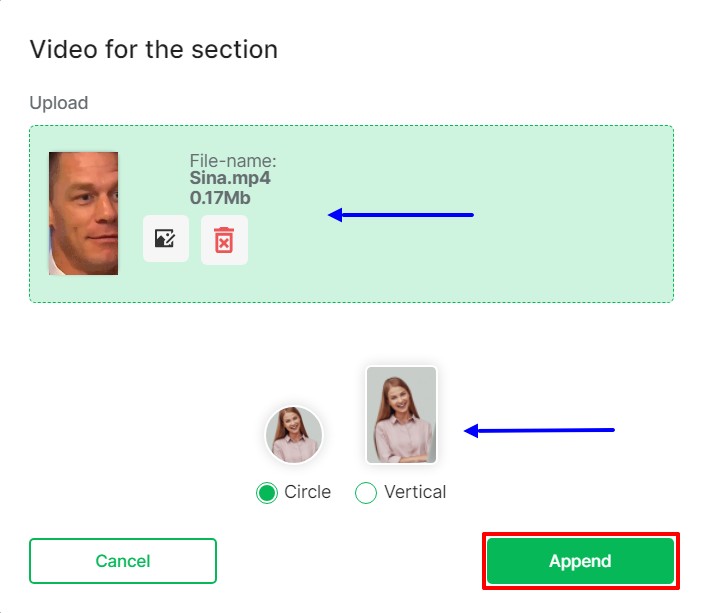Click the "Upload" section label
Image resolution: width=702 pixels, height=613 pixels.
click(59, 103)
